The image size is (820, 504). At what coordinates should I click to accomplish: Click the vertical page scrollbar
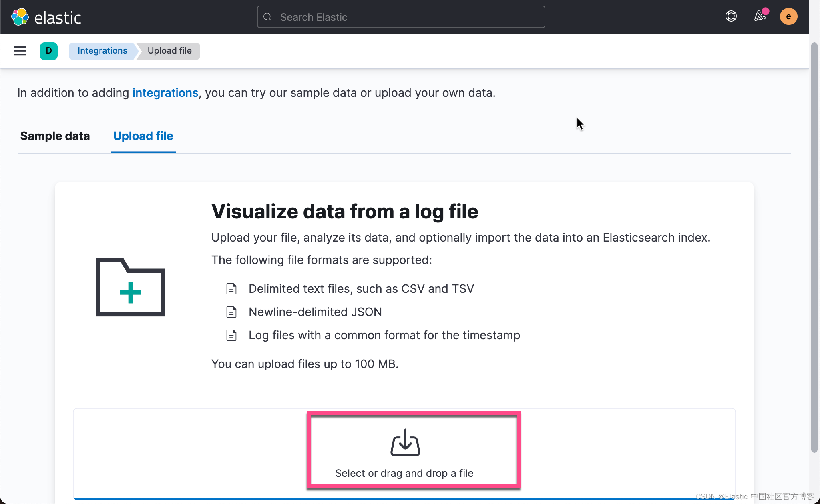point(814,248)
